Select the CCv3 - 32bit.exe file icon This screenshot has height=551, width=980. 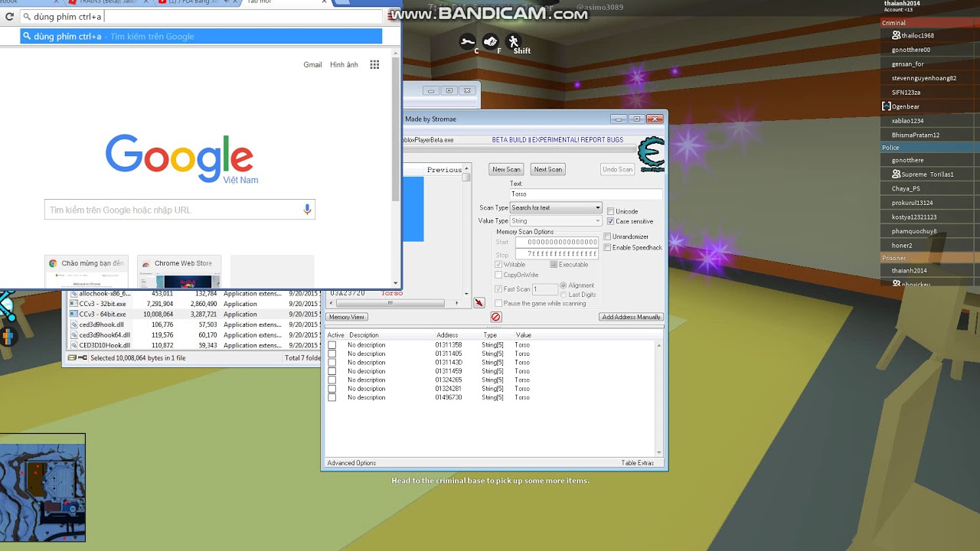coord(73,304)
